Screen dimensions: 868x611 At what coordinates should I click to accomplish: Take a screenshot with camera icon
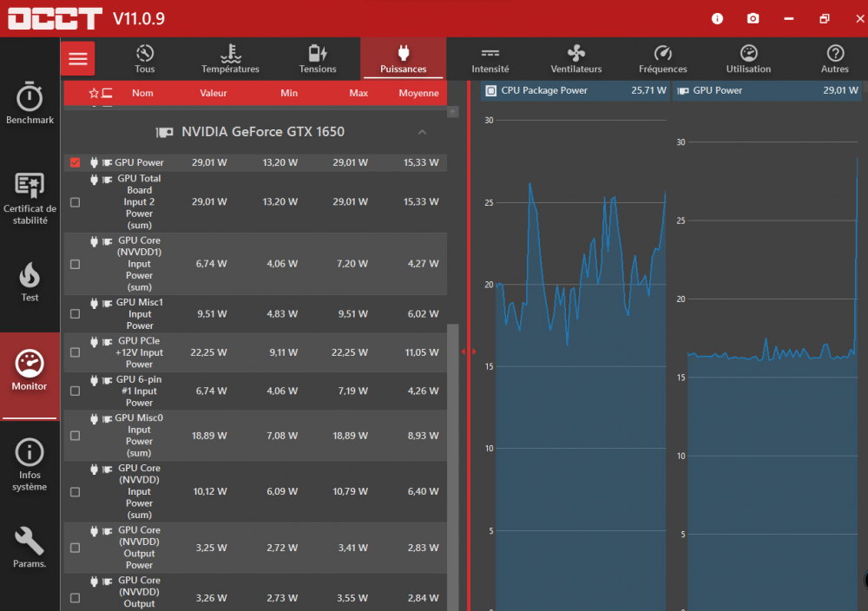(x=753, y=18)
